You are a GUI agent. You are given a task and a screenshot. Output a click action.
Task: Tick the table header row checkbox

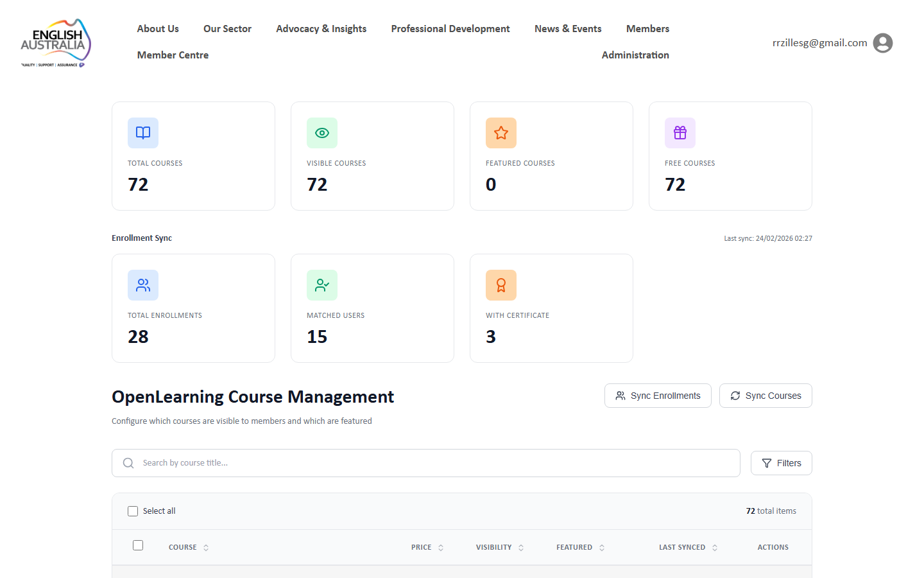[x=138, y=545]
